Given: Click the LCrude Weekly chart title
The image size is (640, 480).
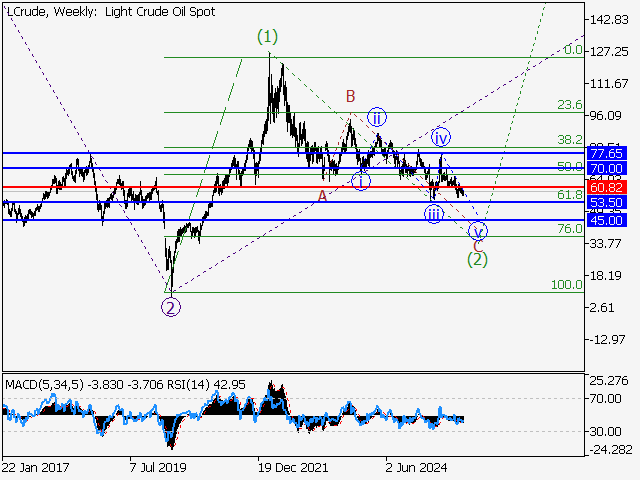Looking at the screenshot, I should (71, 10).
